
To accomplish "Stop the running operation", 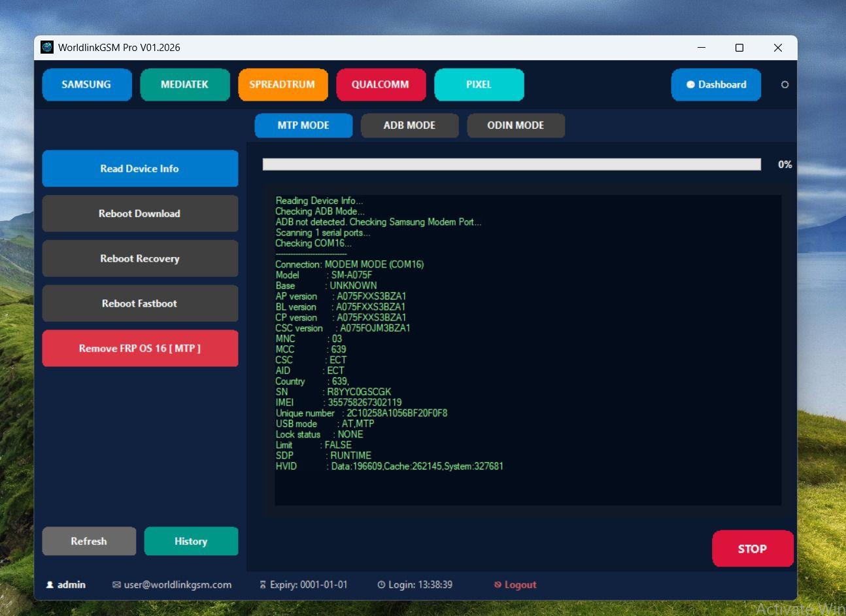I will (752, 549).
